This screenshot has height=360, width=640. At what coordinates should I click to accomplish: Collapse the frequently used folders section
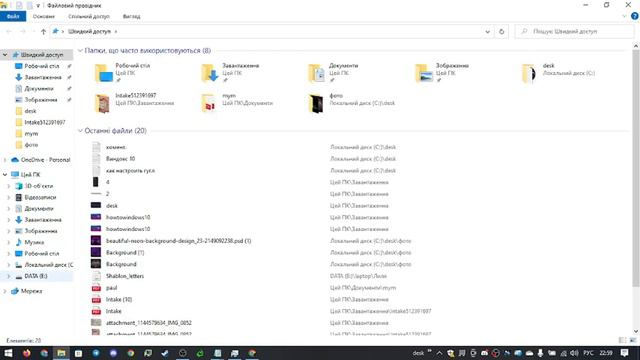tap(80, 51)
